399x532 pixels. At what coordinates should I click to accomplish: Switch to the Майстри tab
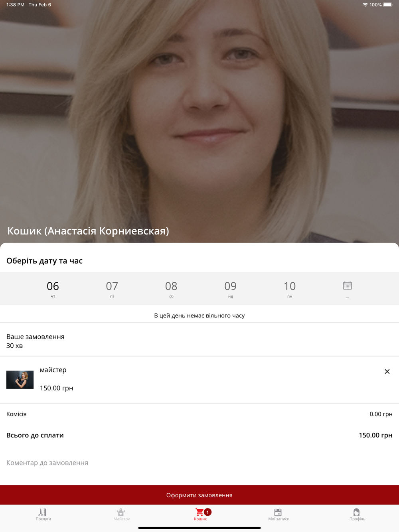(x=121, y=514)
